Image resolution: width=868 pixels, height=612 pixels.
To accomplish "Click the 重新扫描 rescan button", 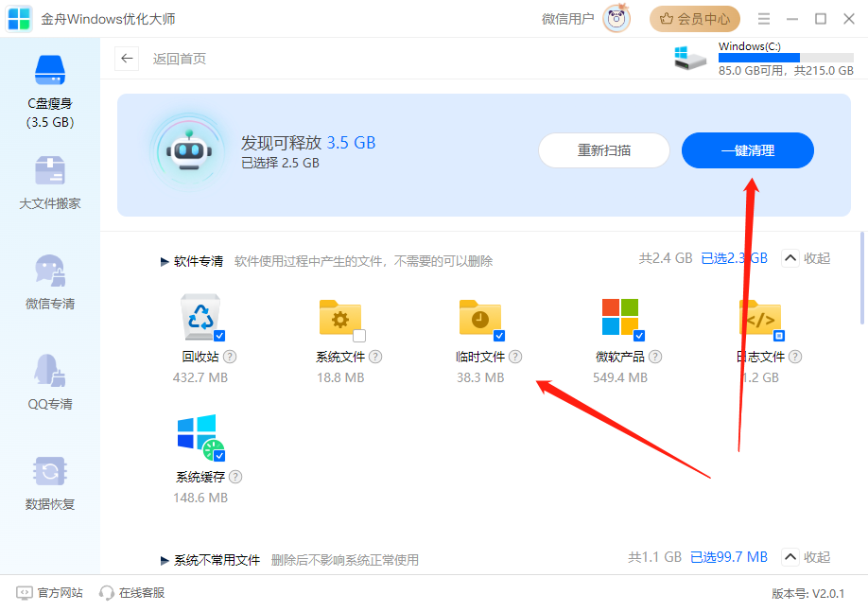I will [x=604, y=150].
